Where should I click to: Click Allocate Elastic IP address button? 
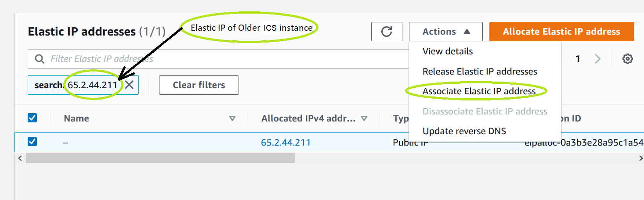pos(561,32)
